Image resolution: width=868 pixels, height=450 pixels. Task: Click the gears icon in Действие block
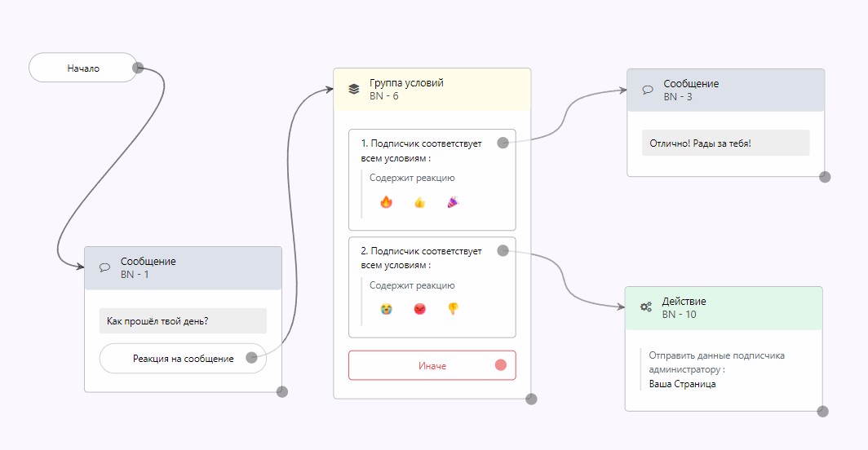pos(646,307)
